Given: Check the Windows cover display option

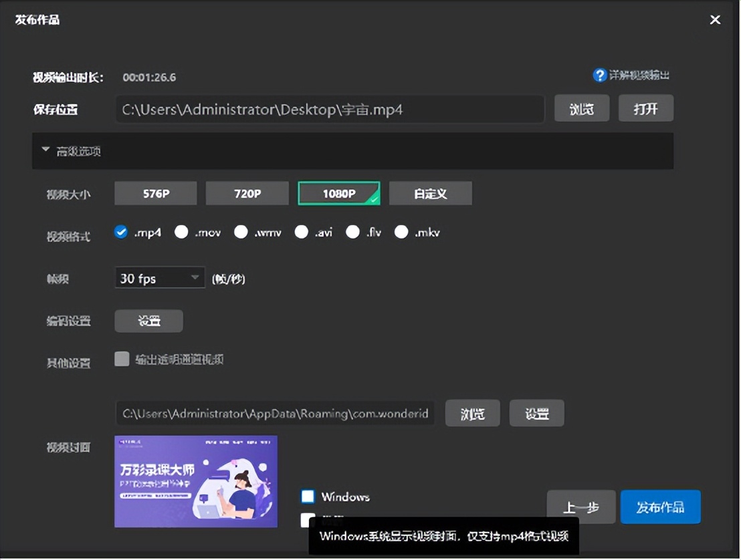Looking at the screenshot, I should [x=308, y=497].
